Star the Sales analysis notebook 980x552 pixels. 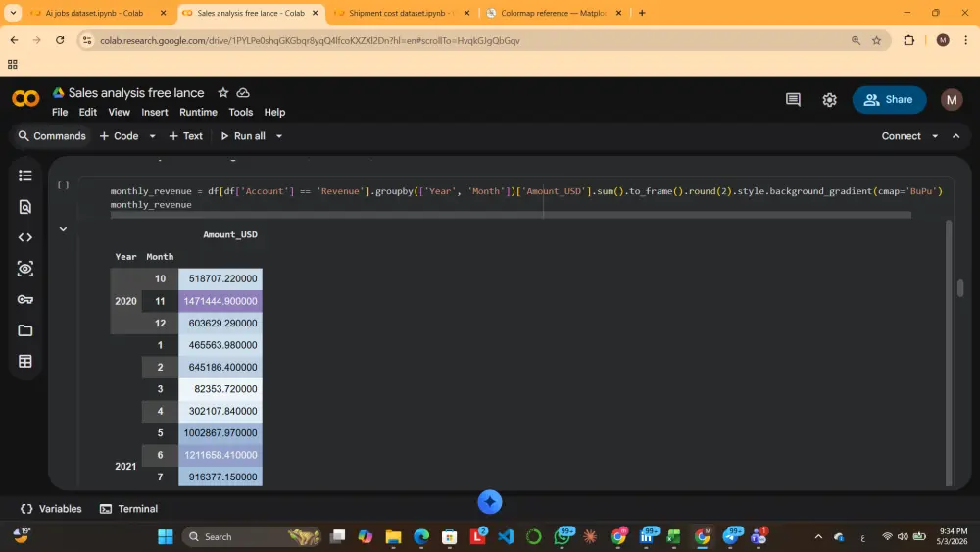point(223,92)
